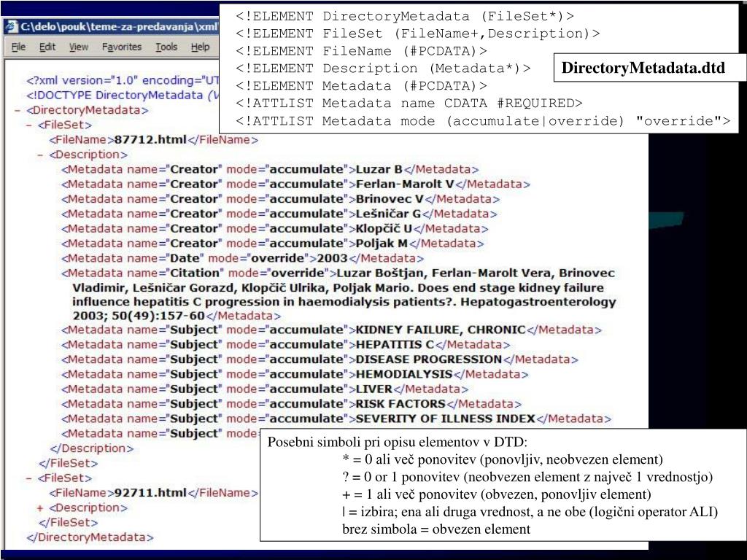The height and width of the screenshot is (560, 747).
Task: Open the Edit menu
Action: 47,47
